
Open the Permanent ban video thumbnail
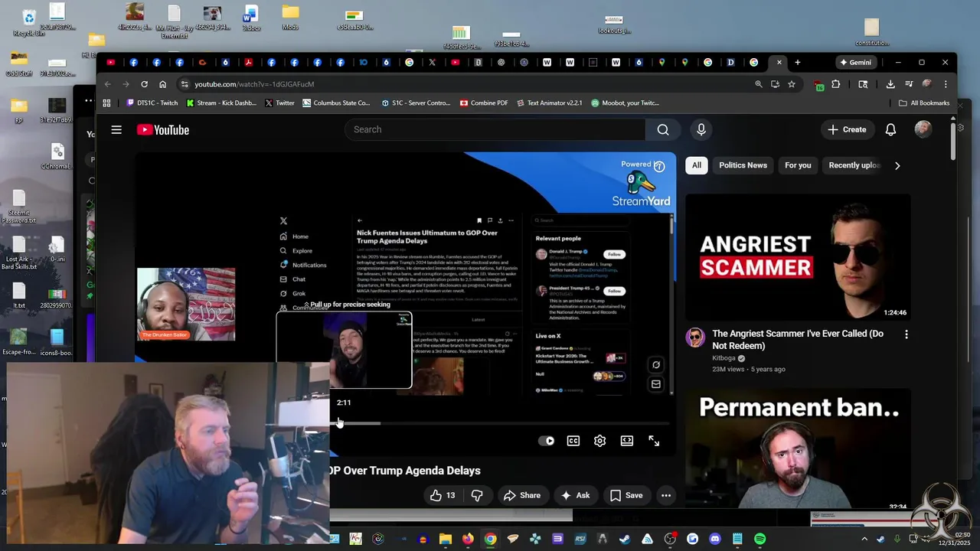click(798, 450)
